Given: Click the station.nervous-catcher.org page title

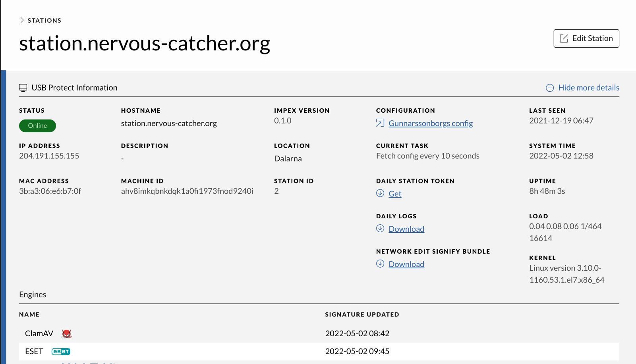Looking at the screenshot, I should tap(145, 43).
